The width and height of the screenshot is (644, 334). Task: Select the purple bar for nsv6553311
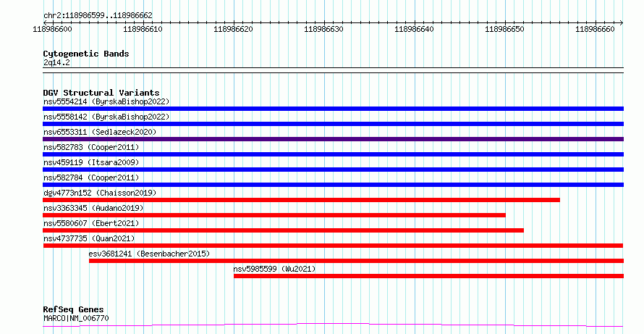click(x=333, y=139)
